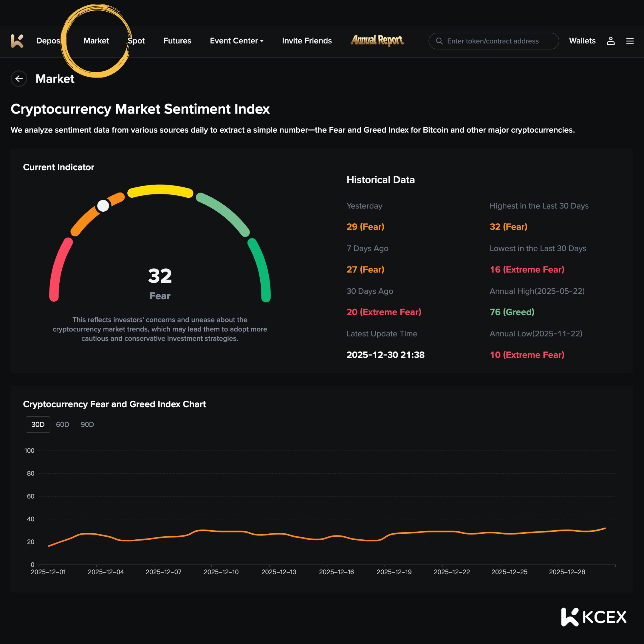Open the Market nav item
644x644 pixels.
[96, 41]
